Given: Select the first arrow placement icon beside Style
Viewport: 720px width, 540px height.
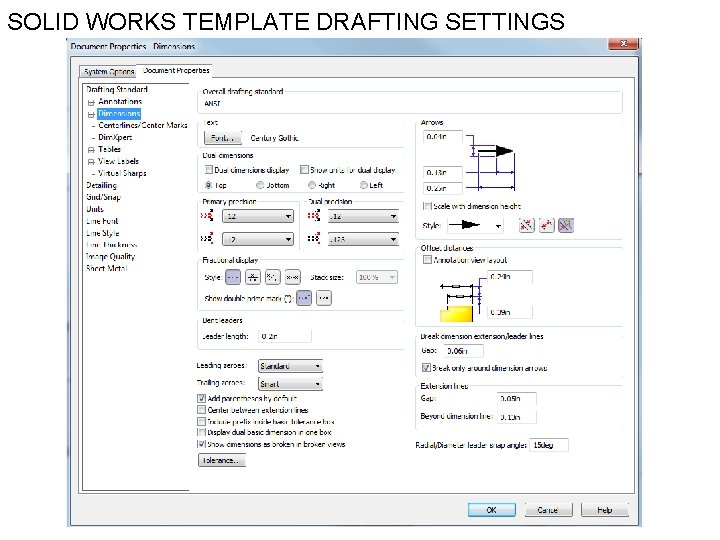Looking at the screenshot, I should (x=526, y=225).
